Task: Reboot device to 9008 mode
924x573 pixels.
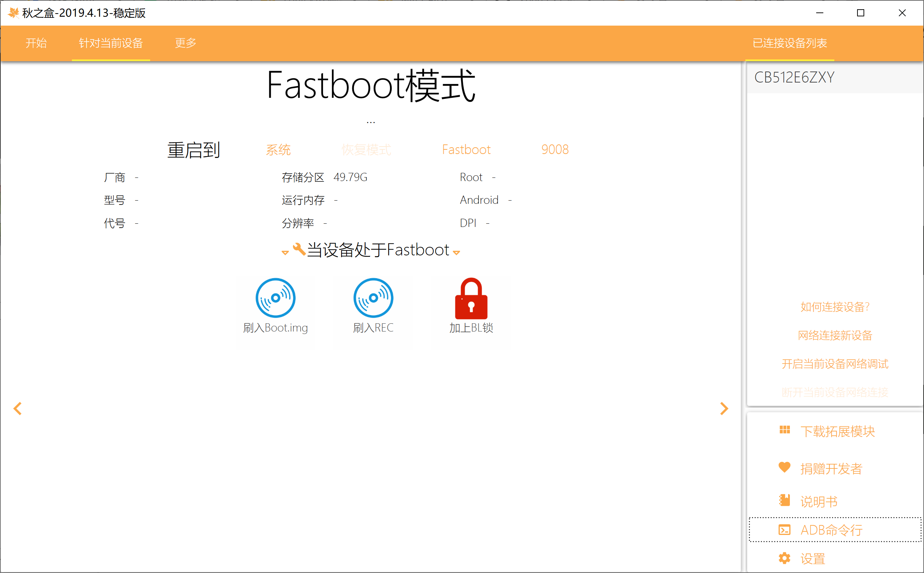Action: pos(555,150)
